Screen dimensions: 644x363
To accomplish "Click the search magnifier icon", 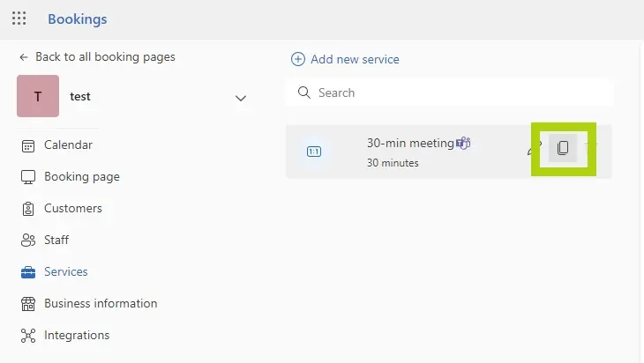I will pos(304,93).
